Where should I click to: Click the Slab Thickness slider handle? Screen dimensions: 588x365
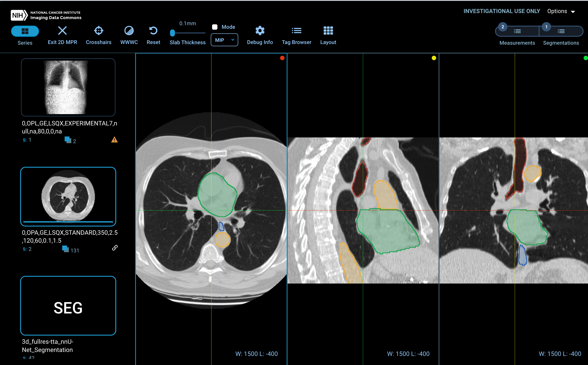(172, 33)
